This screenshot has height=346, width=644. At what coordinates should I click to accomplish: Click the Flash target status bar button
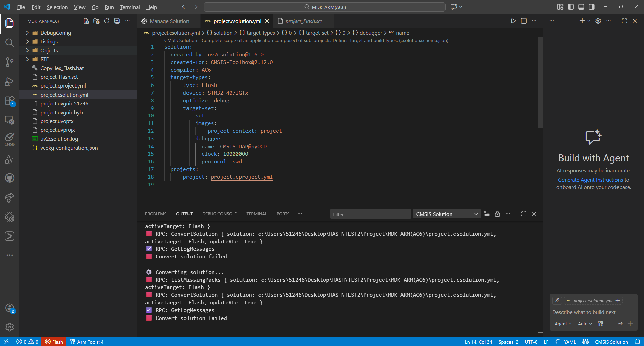(54, 342)
